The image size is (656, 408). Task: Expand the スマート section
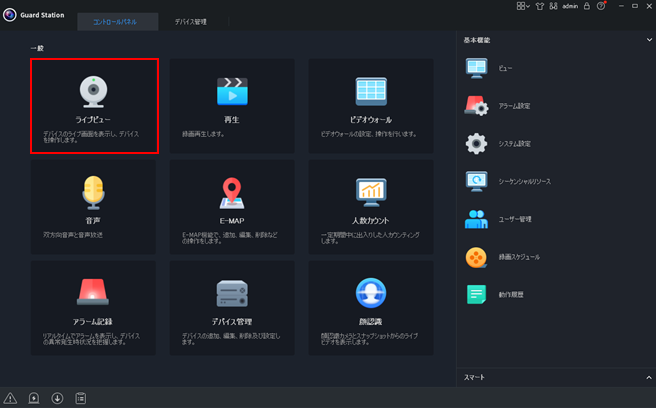pos(649,377)
